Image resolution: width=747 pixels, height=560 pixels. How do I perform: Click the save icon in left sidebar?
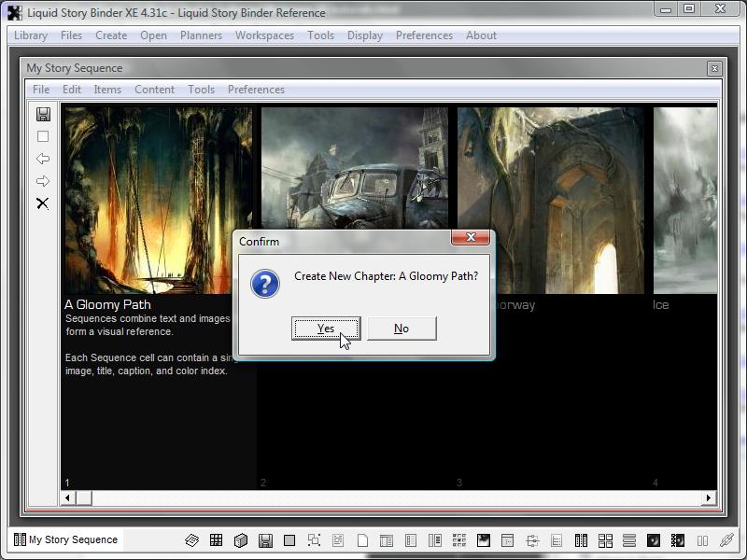[x=43, y=114]
